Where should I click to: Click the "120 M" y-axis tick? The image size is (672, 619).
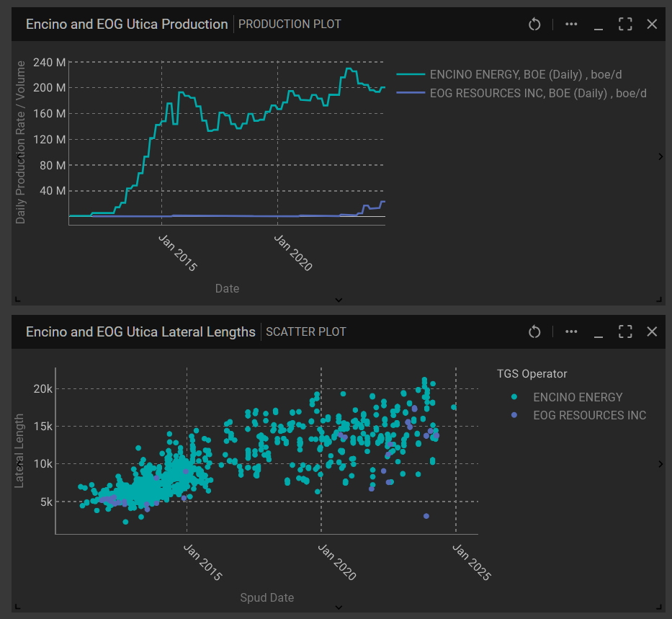coord(50,139)
